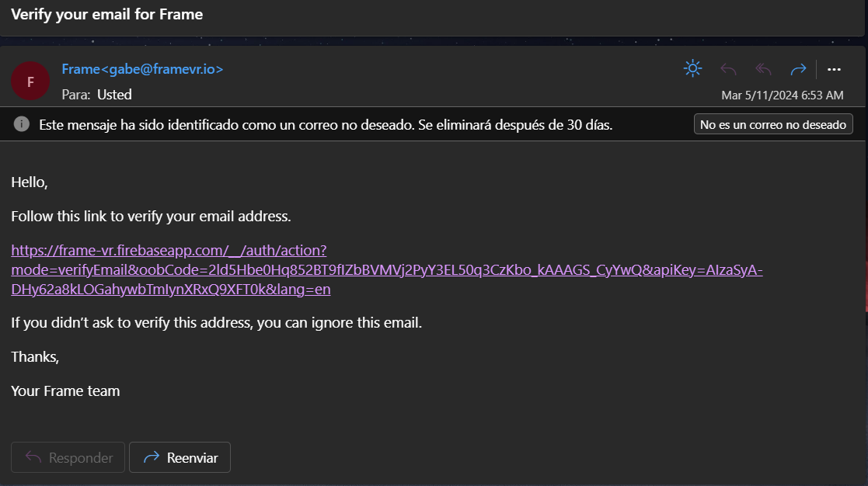Click the info icon in the junk notice

tap(23, 124)
